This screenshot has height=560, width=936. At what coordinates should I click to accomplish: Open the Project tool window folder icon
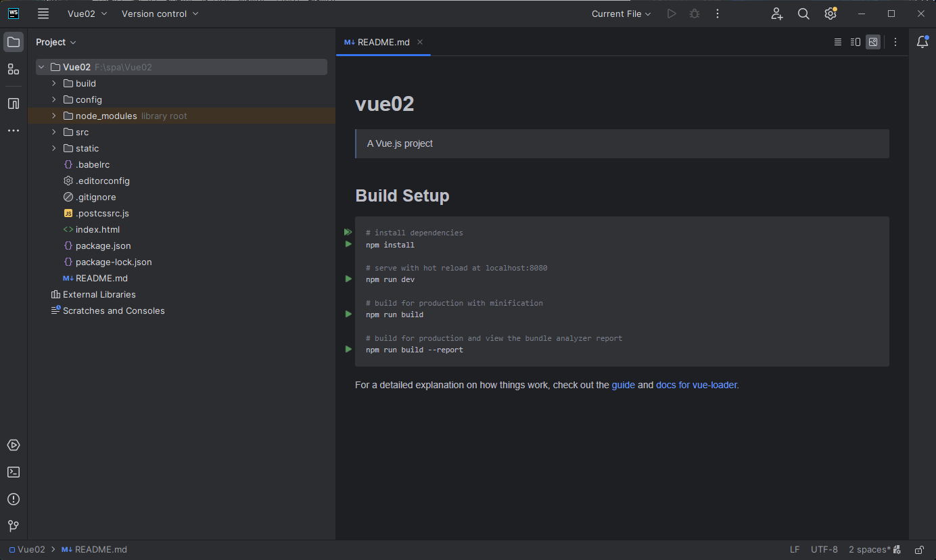click(x=14, y=42)
